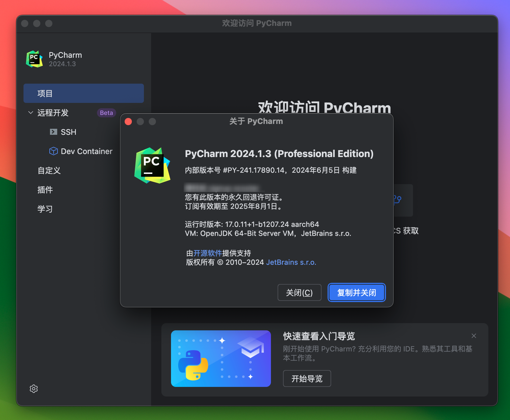Viewport: 510px width, 420px height.
Task: Select the SSH remote development option
Action: [x=68, y=132]
